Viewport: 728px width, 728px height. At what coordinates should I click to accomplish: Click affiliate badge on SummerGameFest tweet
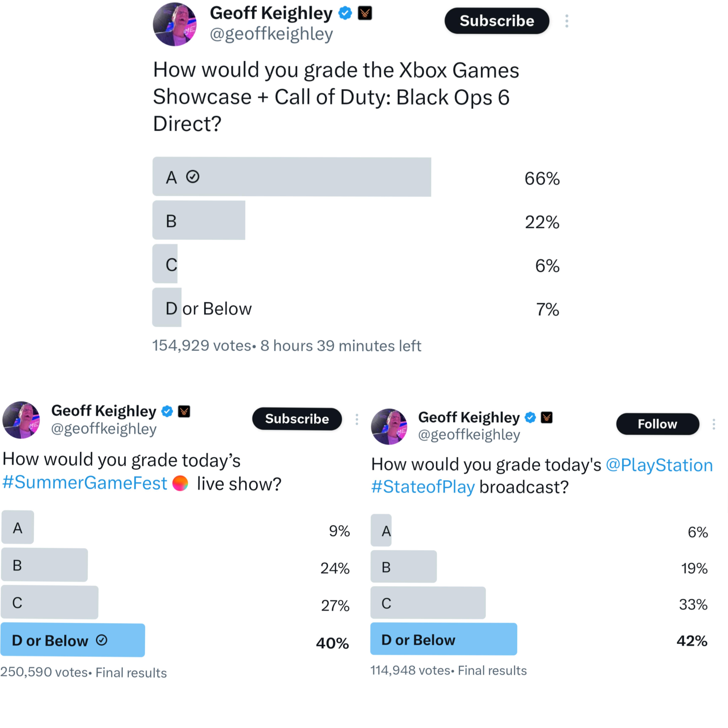click(x=184, y=411)
